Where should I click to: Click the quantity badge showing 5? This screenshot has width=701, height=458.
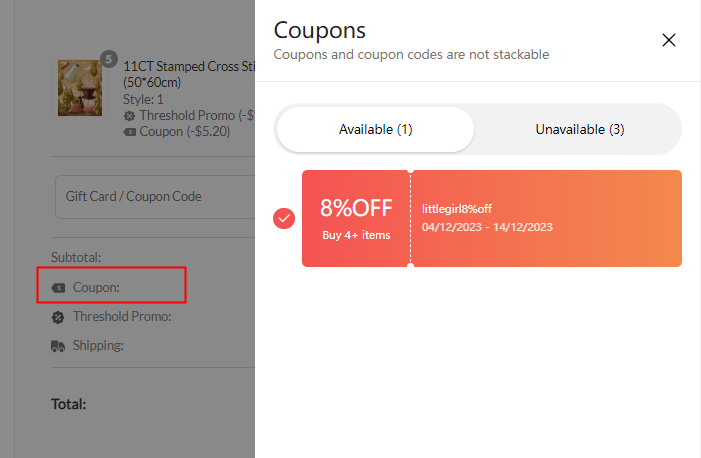tap(109, 59)
